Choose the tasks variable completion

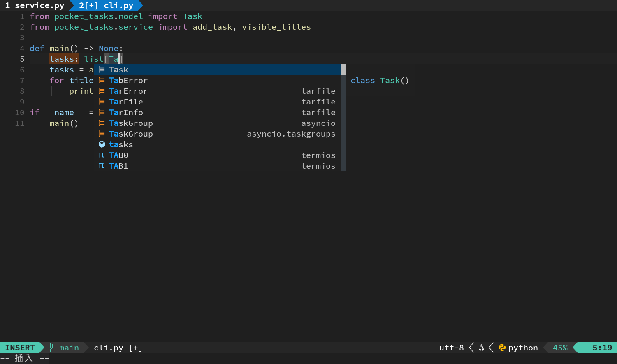tap(217, 144)
